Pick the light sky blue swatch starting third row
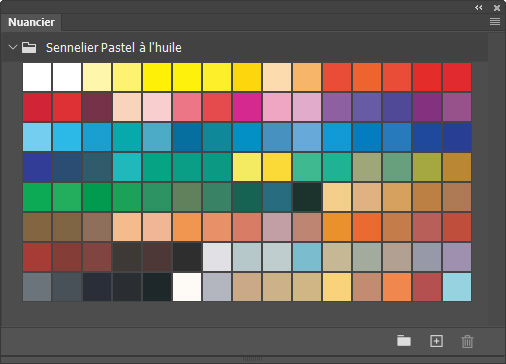Image resolution: width=506 pixels, height=364 pixels. tap(37, 137)
